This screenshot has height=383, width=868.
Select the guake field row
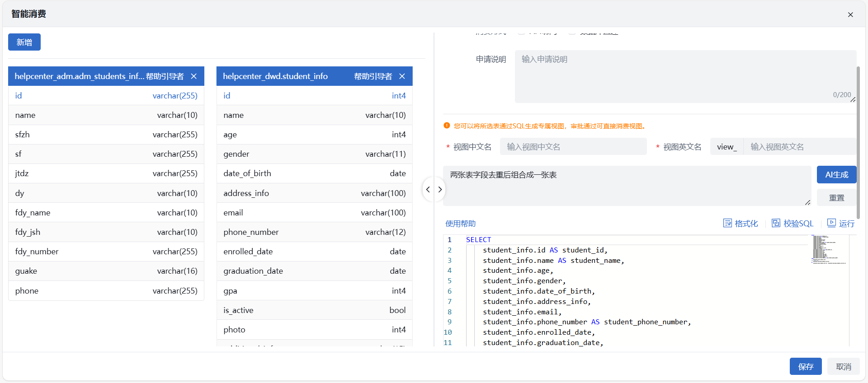(x=106, y=271)
